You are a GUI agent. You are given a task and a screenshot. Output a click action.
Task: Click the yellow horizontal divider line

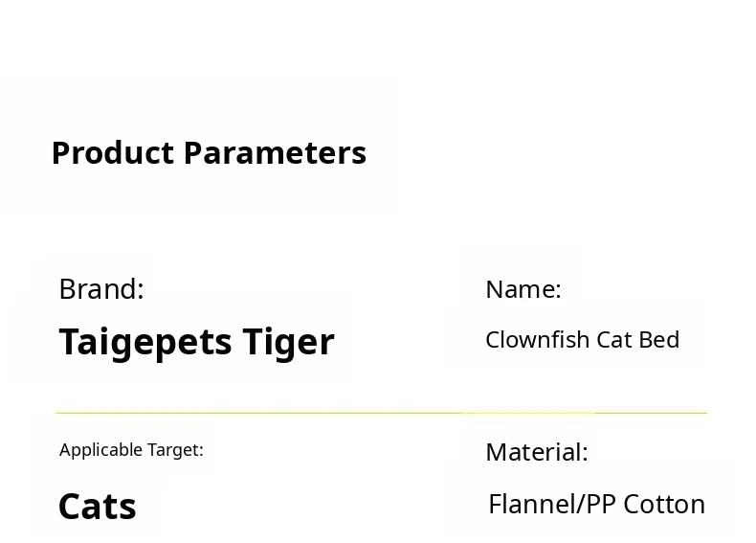pos(381,413)
